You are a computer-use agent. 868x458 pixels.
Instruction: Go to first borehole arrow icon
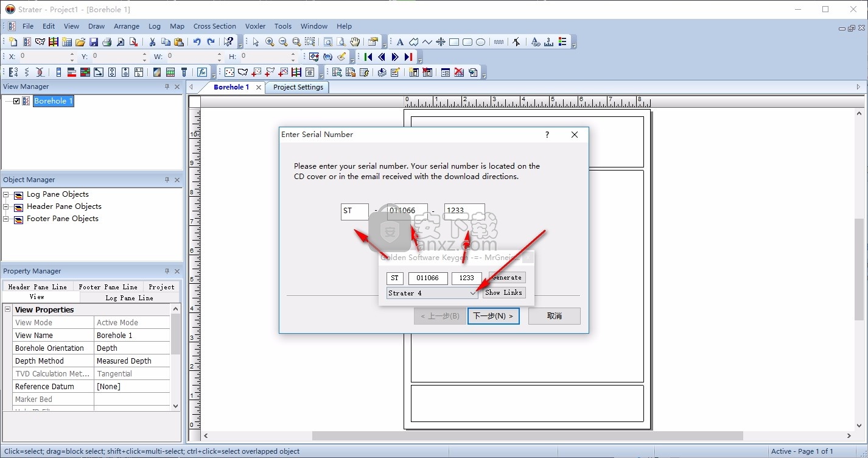pos(368,57)
